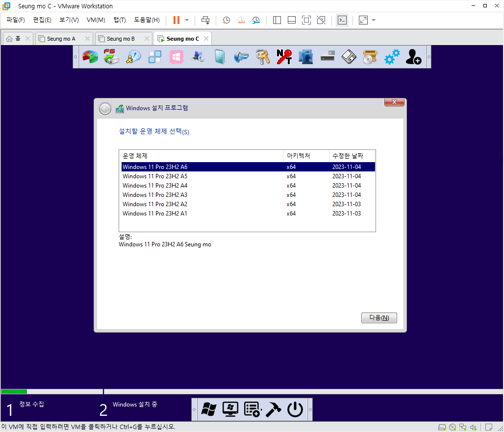Open the black disk drive icon
Image resolution: width=504 pixels, height=432 pixels.
tap(328, 56)
